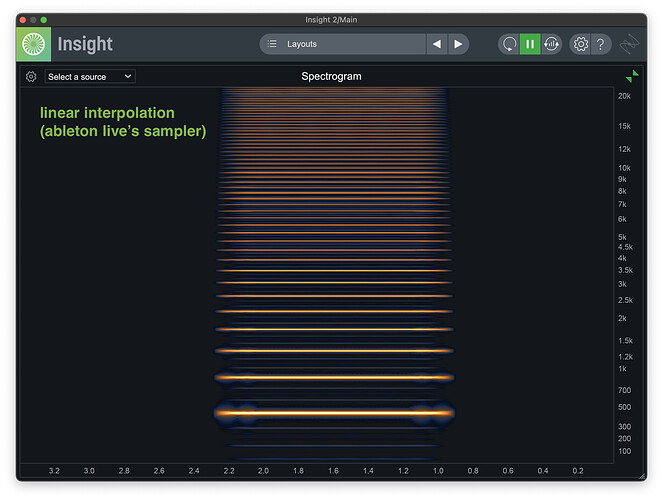The image size is (662, 500).
Task: Open the Layouts dropdown menu
Action: [x=350, y=44]
